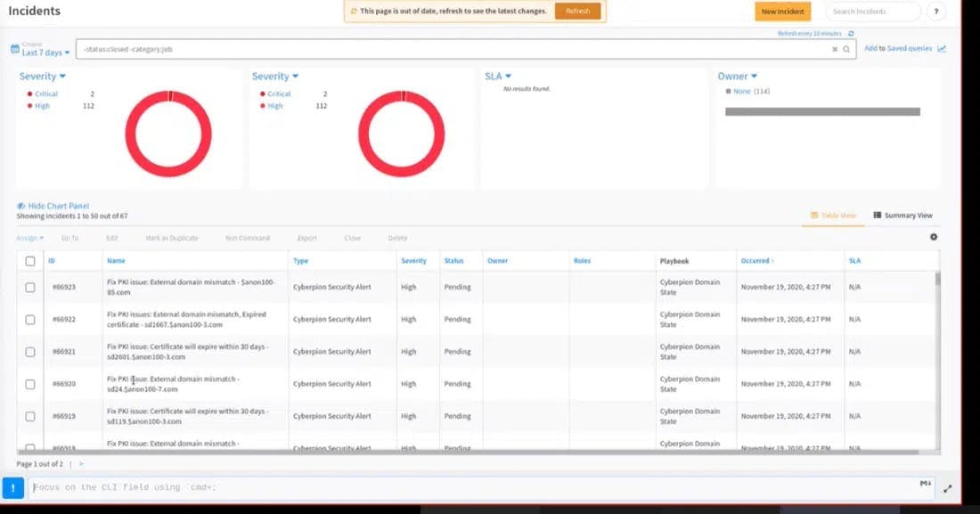
Task: Open the Last 7 days date dropdown
Action: [x=45, y=53]
